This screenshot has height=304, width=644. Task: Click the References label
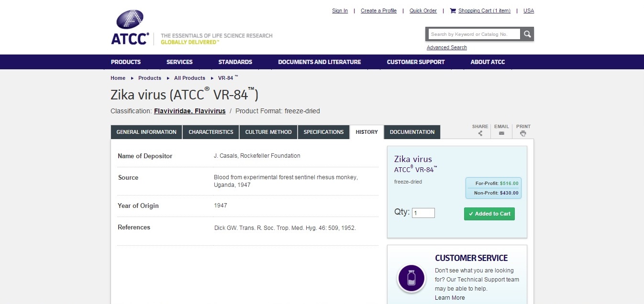(x=134, y=228)
